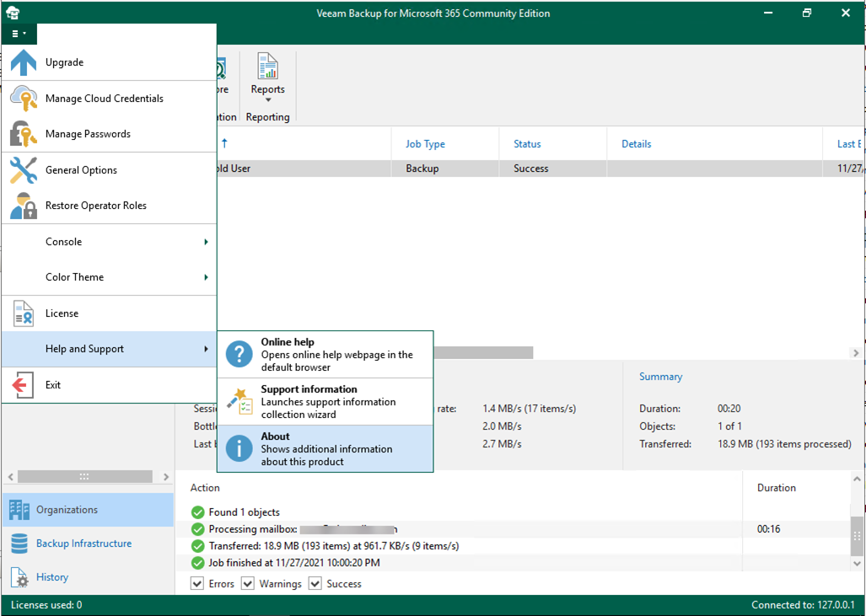866x616 pixels.
Task: Click up arrow of action log scrollbar
Action: (857, 479)
